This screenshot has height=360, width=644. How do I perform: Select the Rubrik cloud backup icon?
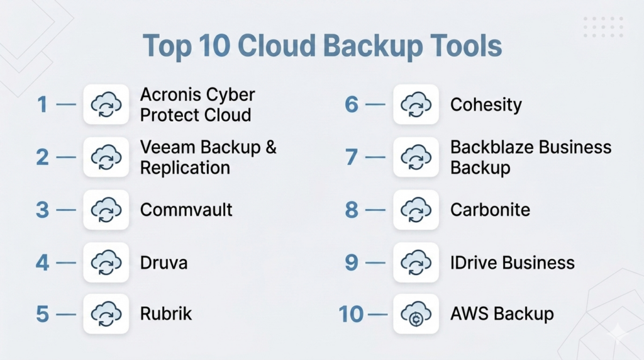click(106, 313)
